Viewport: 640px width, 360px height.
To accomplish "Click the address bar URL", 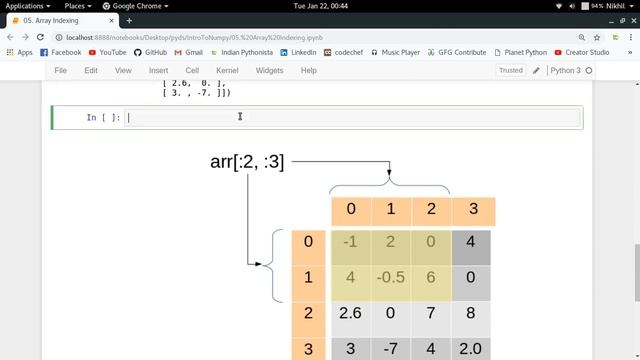I will pos(194,38).
